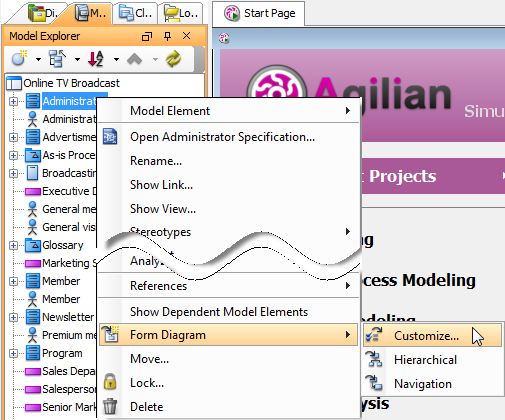Select the Advertisement class icon
505x420 pixels.
tap(33, 137)
